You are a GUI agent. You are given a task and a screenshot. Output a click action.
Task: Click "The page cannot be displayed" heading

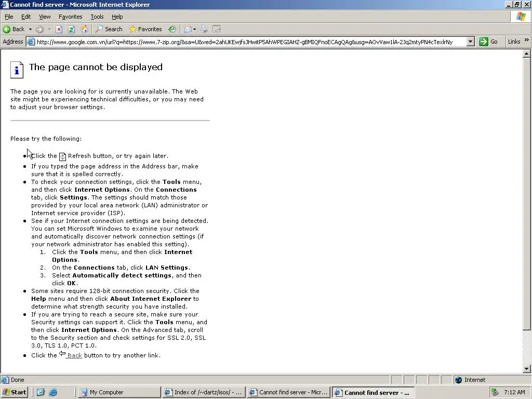point(96,67)
